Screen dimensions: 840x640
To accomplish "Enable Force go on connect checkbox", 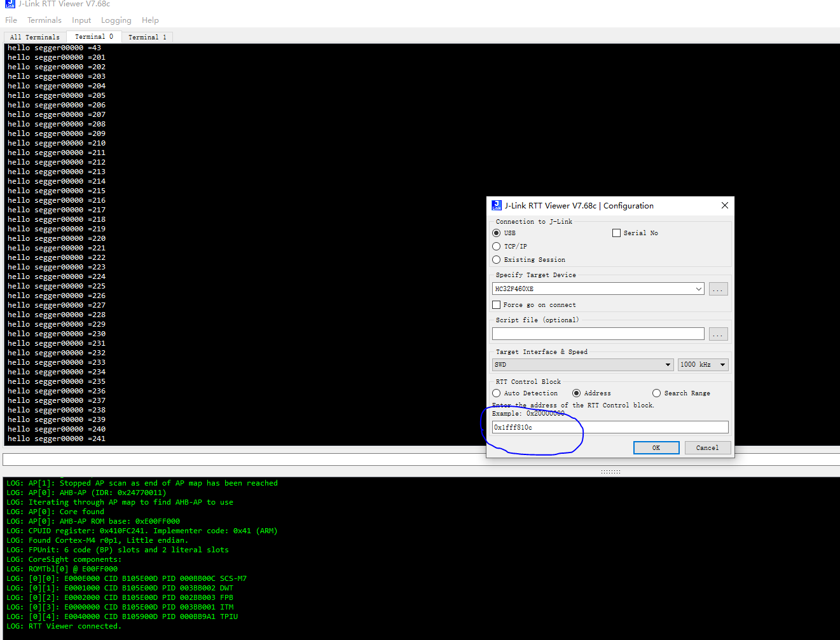I will [496, 304].
